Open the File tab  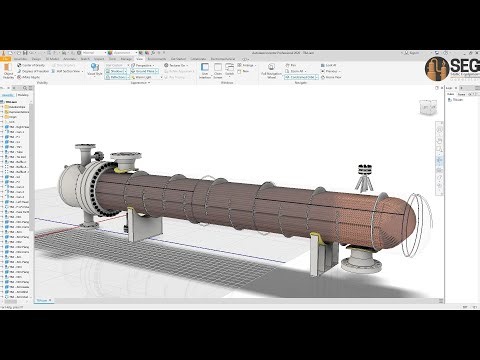pos(6,59)
